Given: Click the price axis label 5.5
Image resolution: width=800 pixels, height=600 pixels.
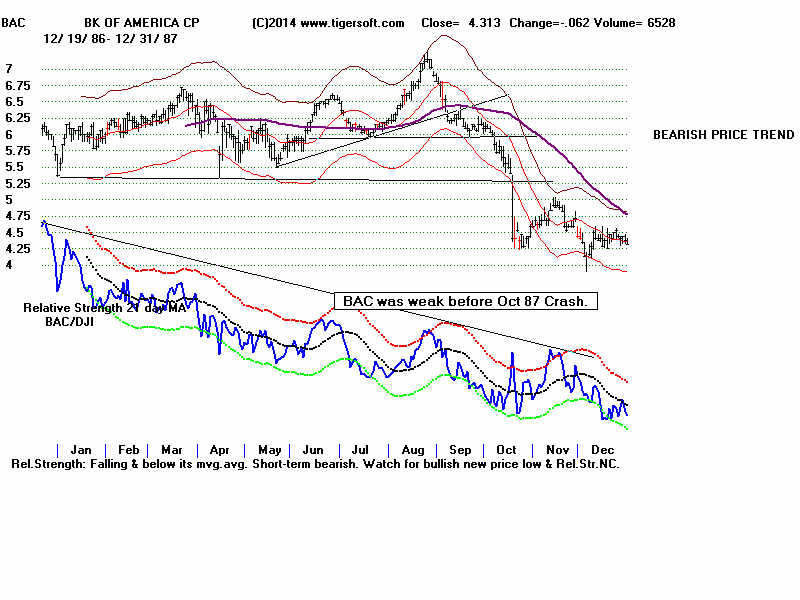Looking at the screenshot, I should [14, 167].
